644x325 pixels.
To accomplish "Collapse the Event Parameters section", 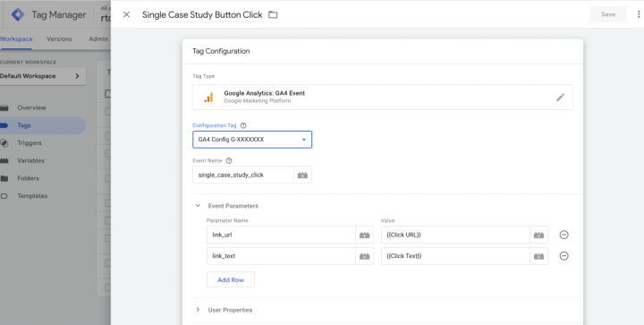I will pyautogui.click(x=198, y=205).
